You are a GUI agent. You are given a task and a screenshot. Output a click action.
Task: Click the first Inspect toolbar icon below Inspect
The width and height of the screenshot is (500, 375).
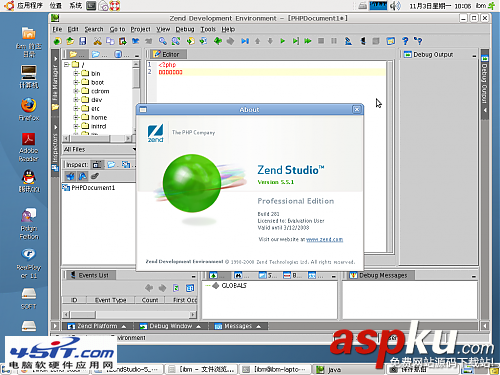point(70,176)
